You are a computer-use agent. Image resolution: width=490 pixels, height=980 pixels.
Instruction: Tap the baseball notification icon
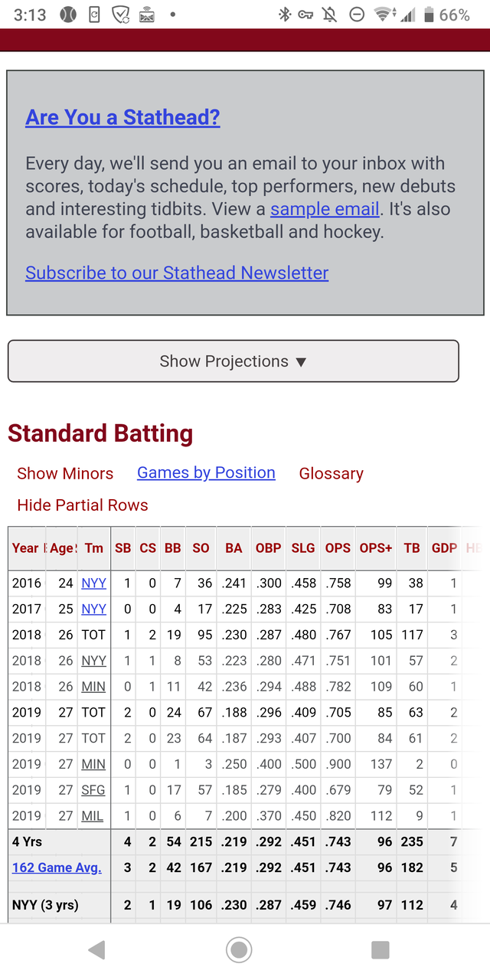click(x=67, y=15)
